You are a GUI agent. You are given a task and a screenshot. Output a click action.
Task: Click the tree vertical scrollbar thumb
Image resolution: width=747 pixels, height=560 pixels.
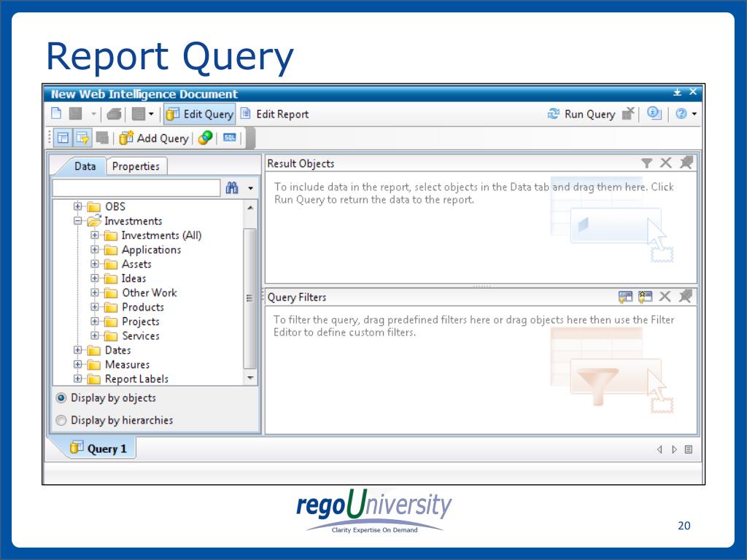point(250,298)
